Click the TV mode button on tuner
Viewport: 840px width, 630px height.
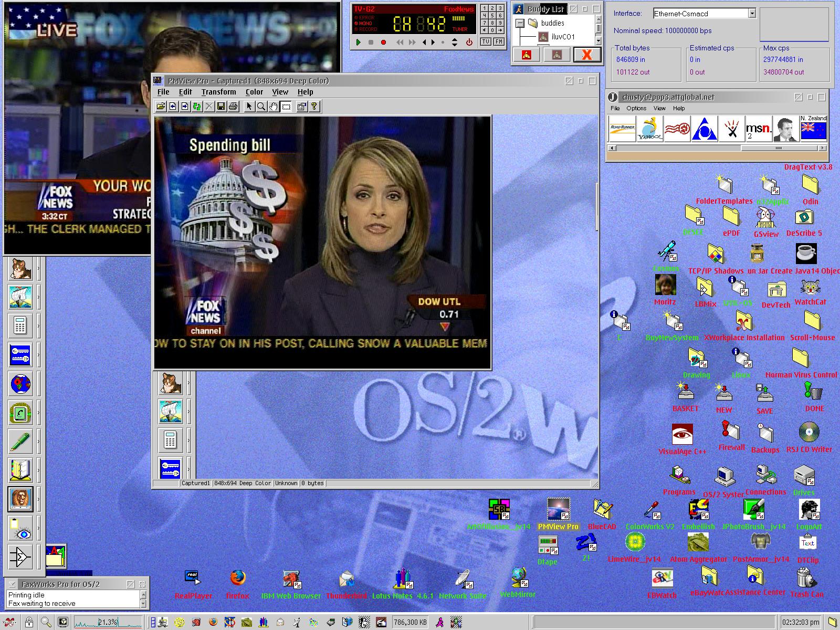pyautogui.click(x=486, y=41)
